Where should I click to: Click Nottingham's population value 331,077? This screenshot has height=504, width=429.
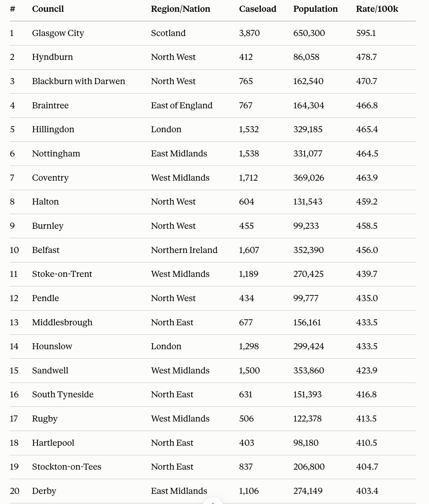tap(308, 153)
